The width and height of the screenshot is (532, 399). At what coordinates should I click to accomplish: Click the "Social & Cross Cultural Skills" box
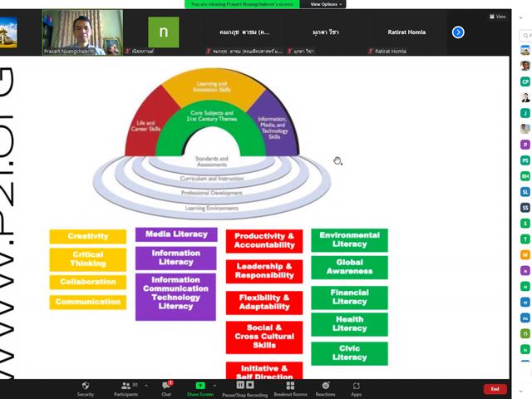click(x=264, y=337)
